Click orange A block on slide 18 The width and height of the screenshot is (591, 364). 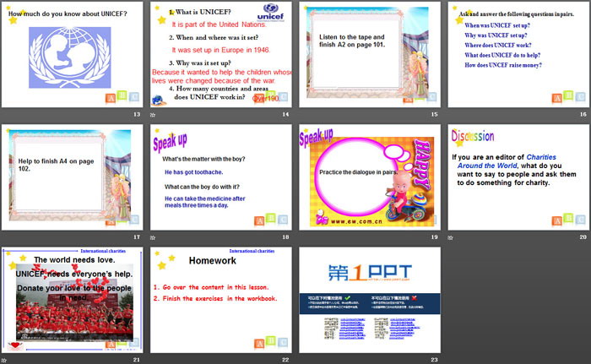[x=259, y=221]
